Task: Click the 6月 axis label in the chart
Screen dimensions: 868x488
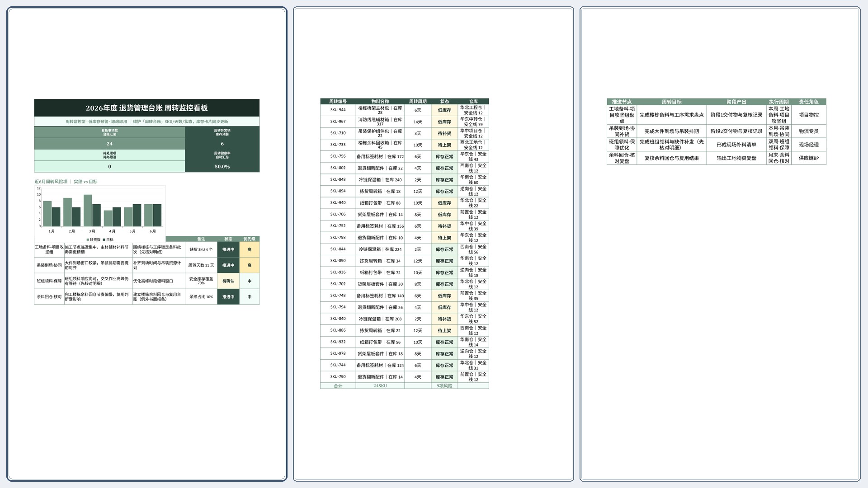Action: 153,231
